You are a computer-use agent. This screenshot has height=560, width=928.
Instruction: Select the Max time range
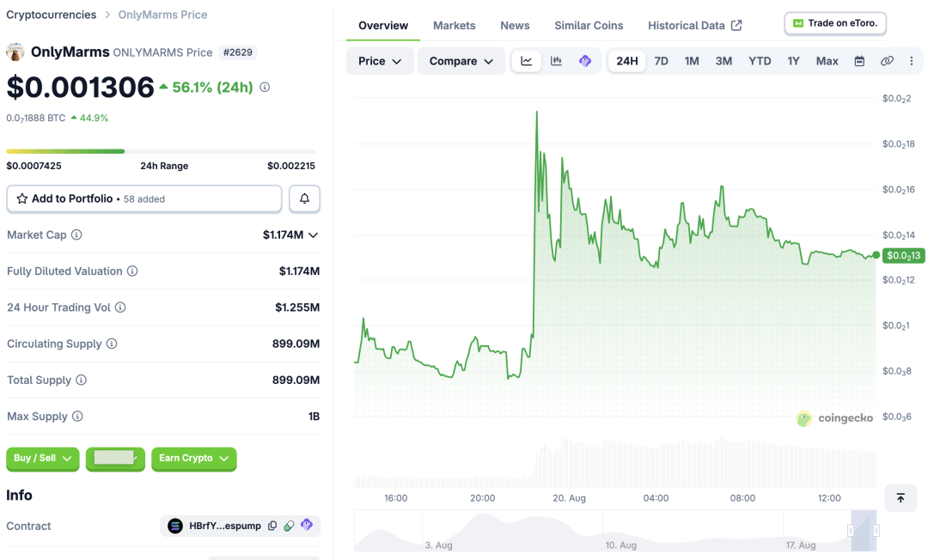[x=827, y=61]
